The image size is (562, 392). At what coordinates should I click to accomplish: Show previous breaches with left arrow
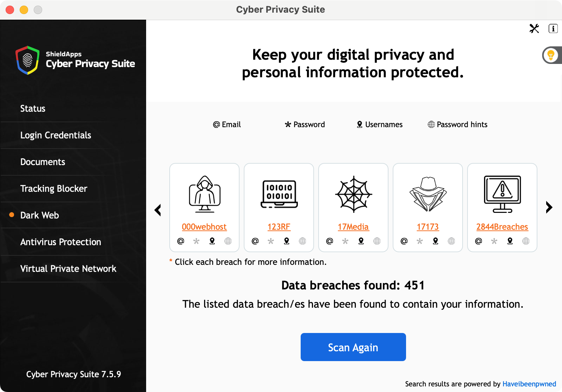point(158,210)
